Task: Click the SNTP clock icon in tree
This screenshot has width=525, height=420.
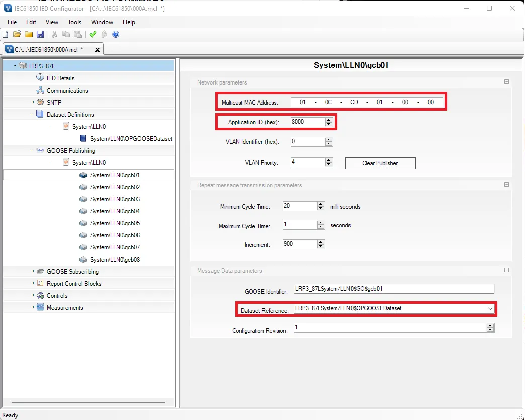Action: click(40, 102)
